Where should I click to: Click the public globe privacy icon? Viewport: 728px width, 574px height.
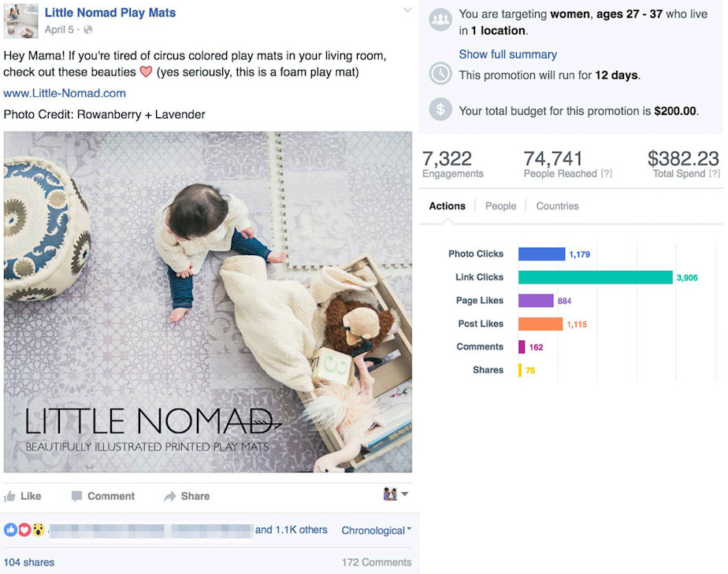point(88,30)
